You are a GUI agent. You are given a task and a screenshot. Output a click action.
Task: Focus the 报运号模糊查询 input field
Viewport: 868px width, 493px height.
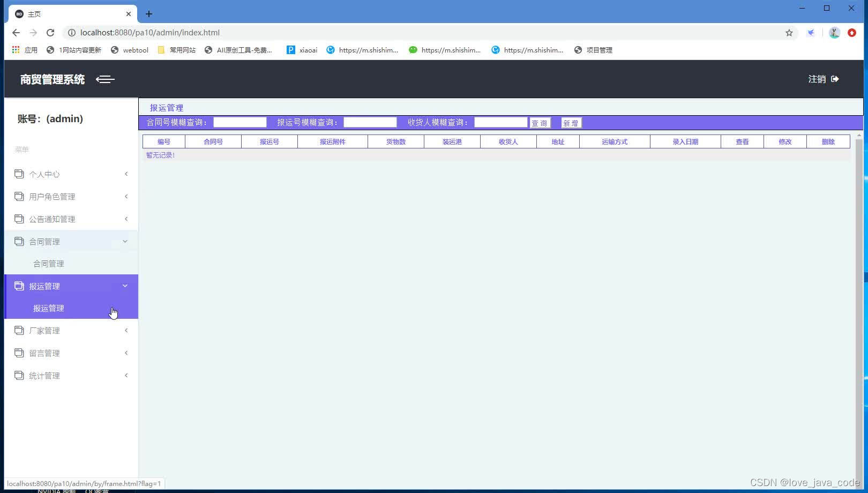point(370,122)
